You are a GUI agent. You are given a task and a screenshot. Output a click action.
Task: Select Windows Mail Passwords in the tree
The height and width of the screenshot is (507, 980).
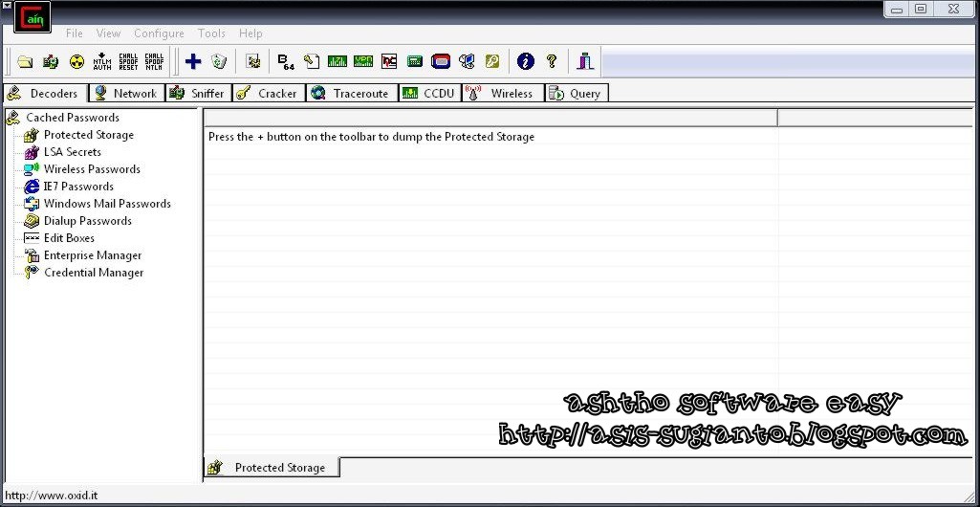[107, 204]
